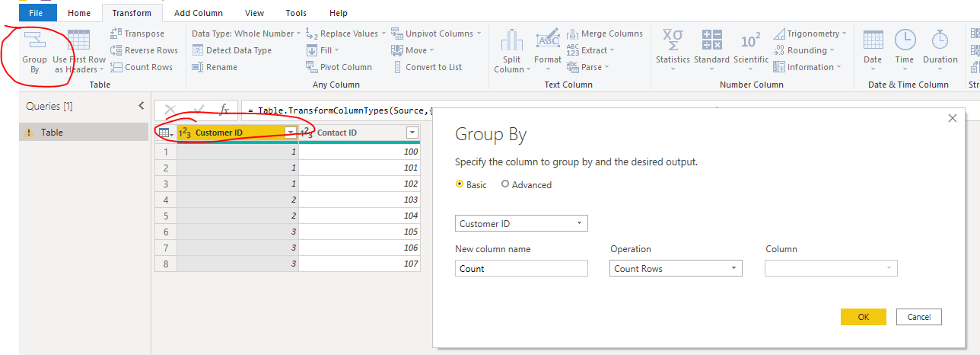Image resolution: width=980 pixels, height=355 pixels.
Task: Click the Count Rows ribbon command
Action: tap(141, 67)
